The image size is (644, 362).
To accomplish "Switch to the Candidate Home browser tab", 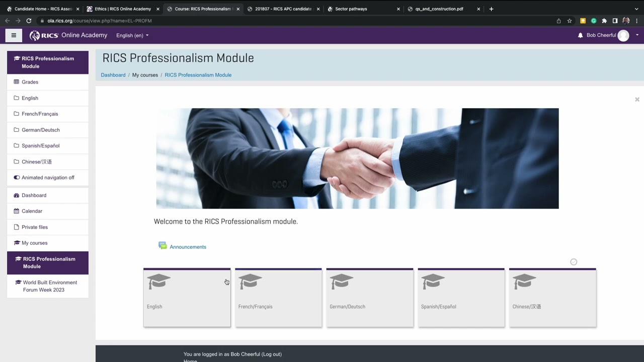I will [x=43, y=9].
